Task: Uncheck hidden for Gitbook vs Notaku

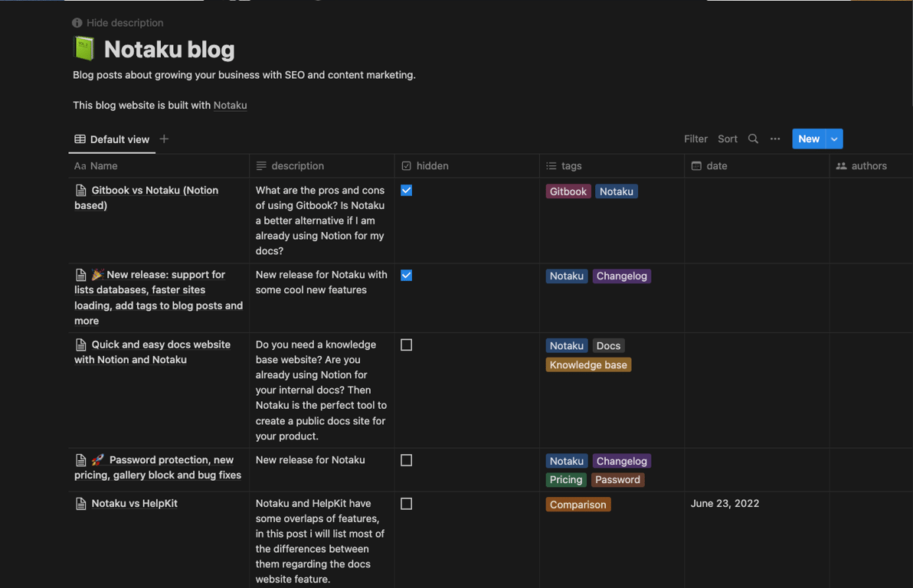Action: [407, 191]
